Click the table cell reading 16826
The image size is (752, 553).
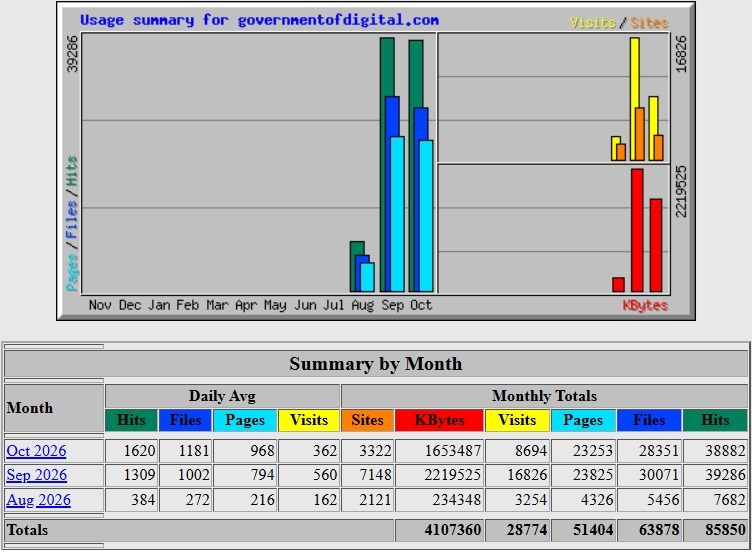(x=527, y=475)
